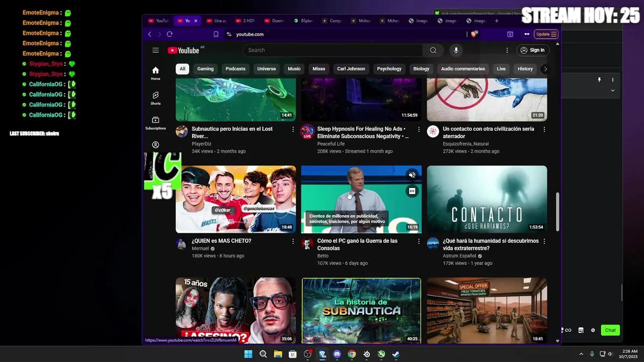Toggle captions on the preview video
This screenshot has width=644, height=362.
(412, 191)
